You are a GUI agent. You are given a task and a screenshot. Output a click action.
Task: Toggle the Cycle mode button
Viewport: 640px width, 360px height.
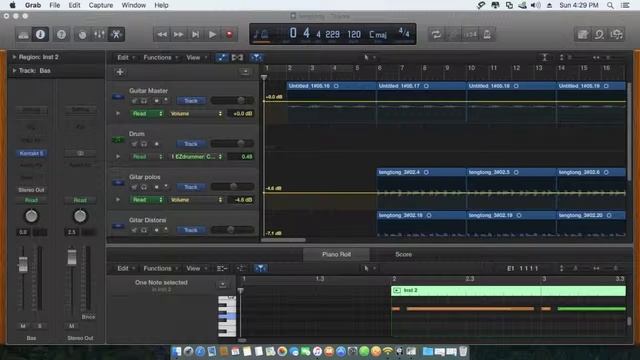pyautogui.click(x=436, y=35)
